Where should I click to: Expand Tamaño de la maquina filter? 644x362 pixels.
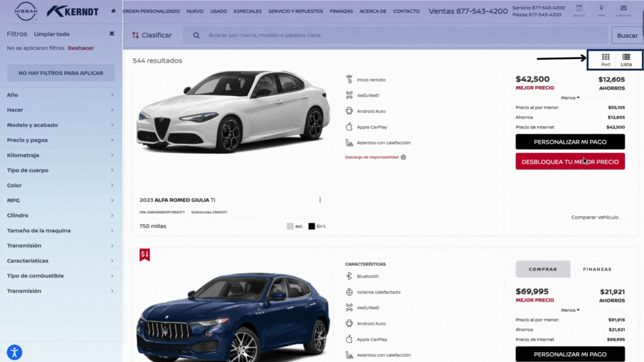(x=61, y=231)
